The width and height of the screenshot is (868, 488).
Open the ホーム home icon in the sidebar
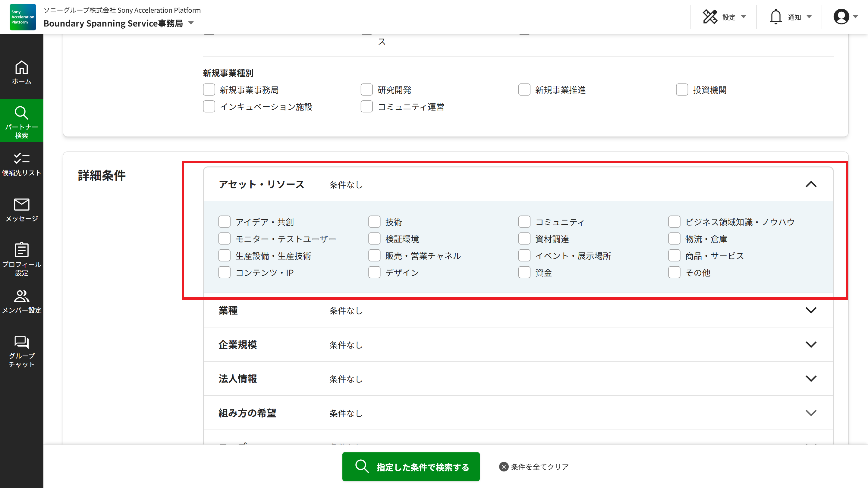[22, 68]
